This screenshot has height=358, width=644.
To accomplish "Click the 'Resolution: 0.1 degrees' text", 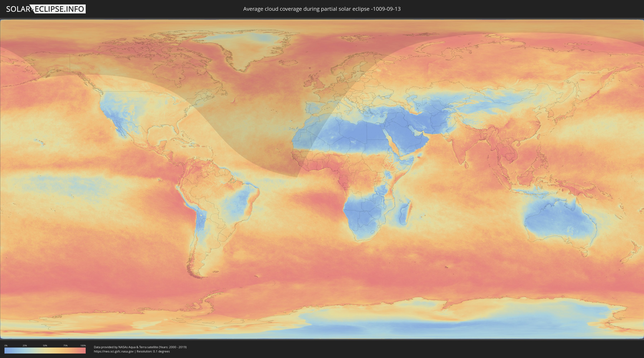I will click(x=153, y=352).
